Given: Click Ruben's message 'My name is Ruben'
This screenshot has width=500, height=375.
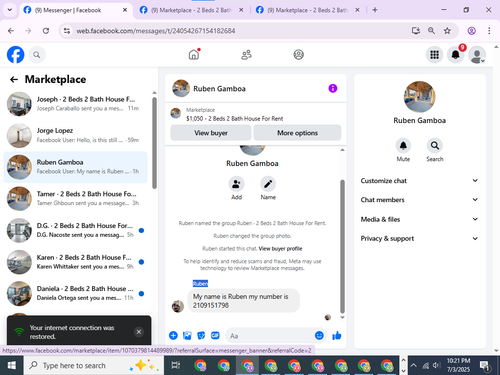Looking at the screenshot, I should (x=244, y=301).
